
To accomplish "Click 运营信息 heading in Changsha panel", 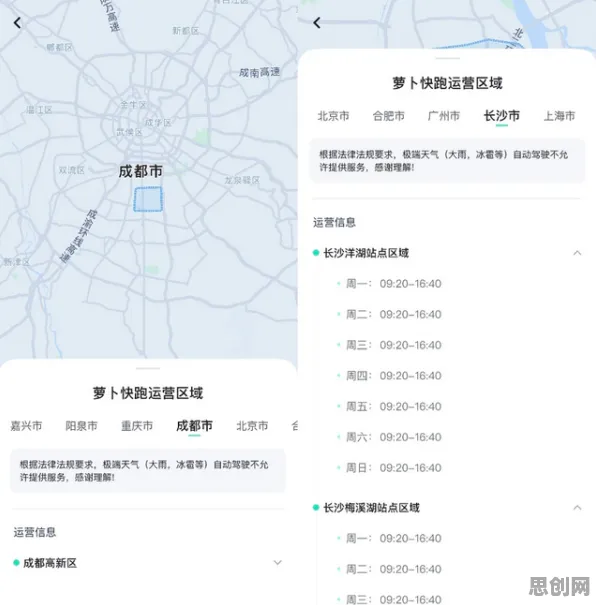I will (x=334, y=222).
